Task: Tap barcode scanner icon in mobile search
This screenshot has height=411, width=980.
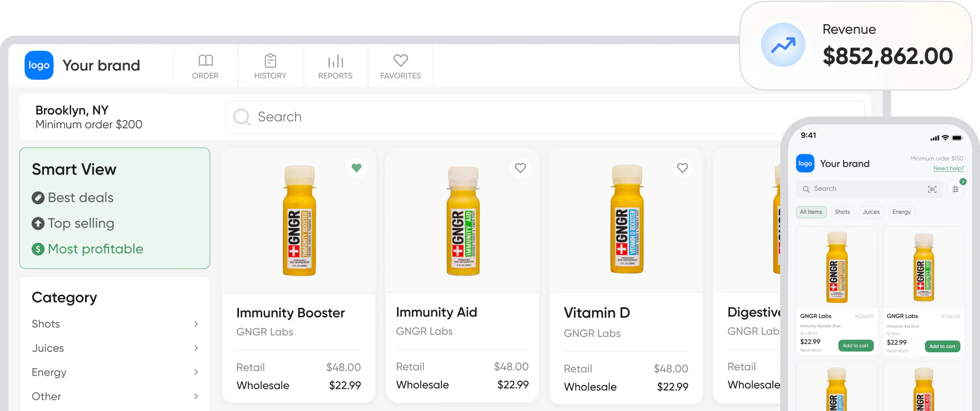Action: click(x=932, y=189)
